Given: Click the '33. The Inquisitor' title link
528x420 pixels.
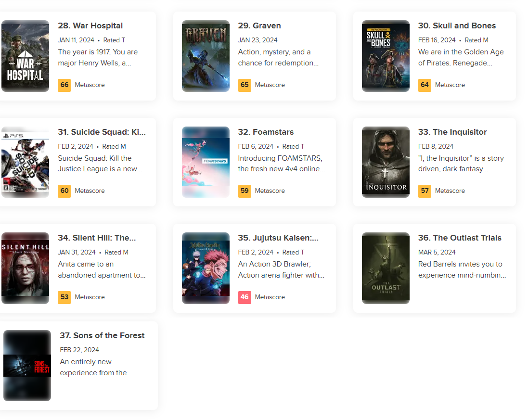Looking at the screenshot, I should pyautogui.click(x=452, y=132).
